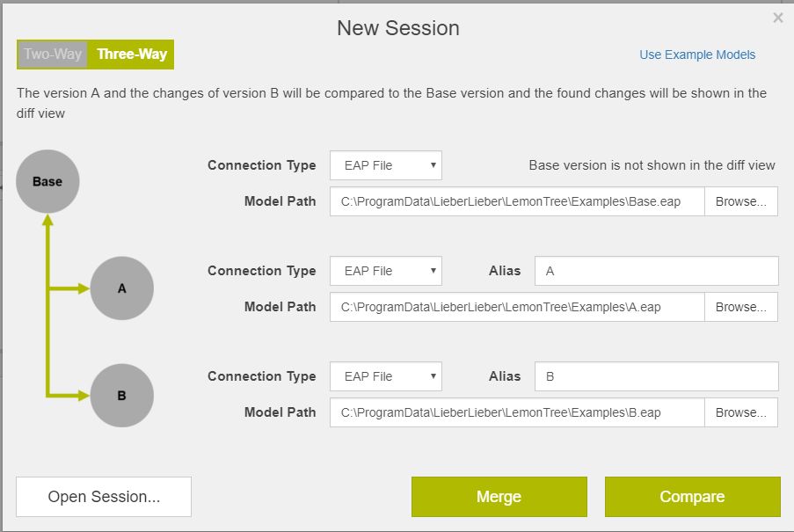Browse for the Base model path
Viewport: 794px width, 532px height.
[741, 201]
